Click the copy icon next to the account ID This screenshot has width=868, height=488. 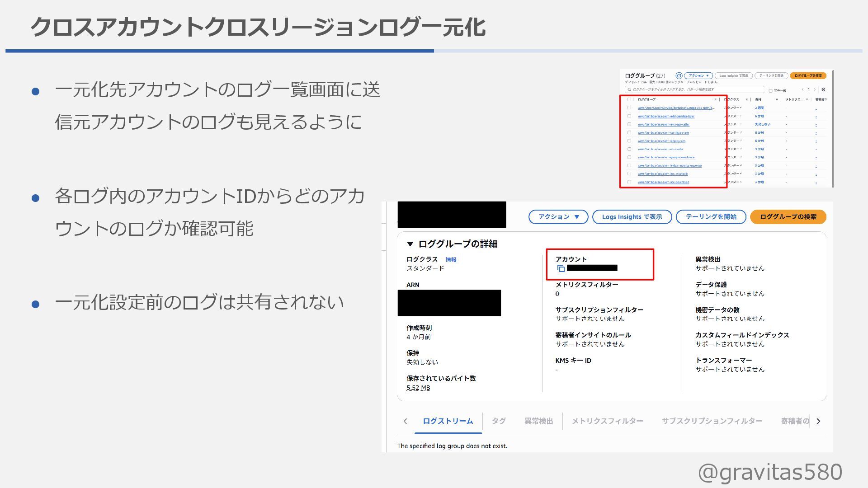click(x=561, y=268)
